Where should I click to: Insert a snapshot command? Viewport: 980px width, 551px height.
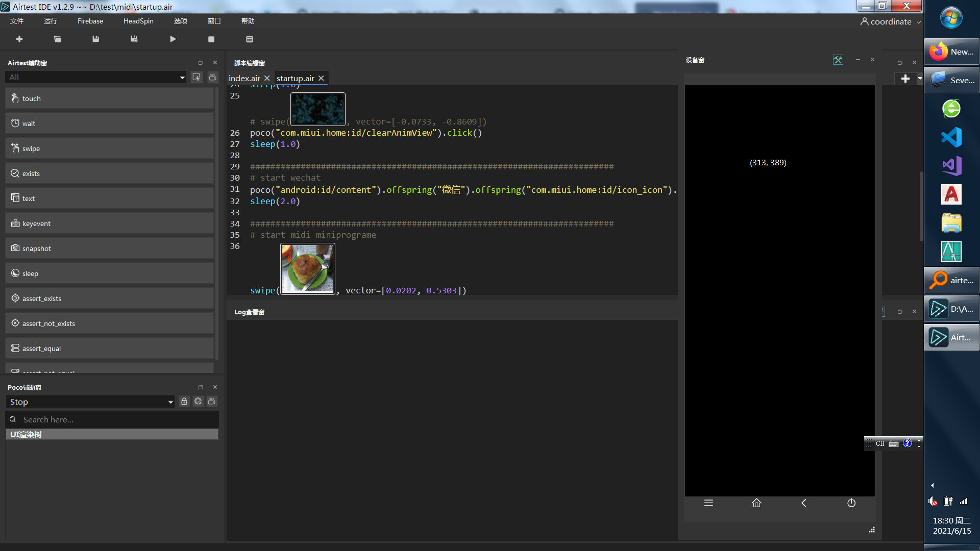[x=110, y=248]
